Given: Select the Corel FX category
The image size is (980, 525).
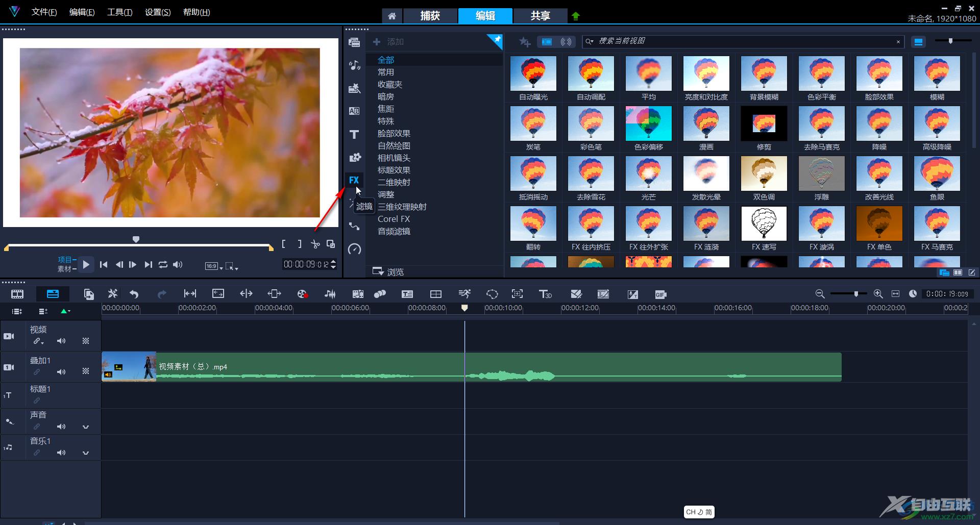Looking at the screenshot, I should (x=394, y=219).
